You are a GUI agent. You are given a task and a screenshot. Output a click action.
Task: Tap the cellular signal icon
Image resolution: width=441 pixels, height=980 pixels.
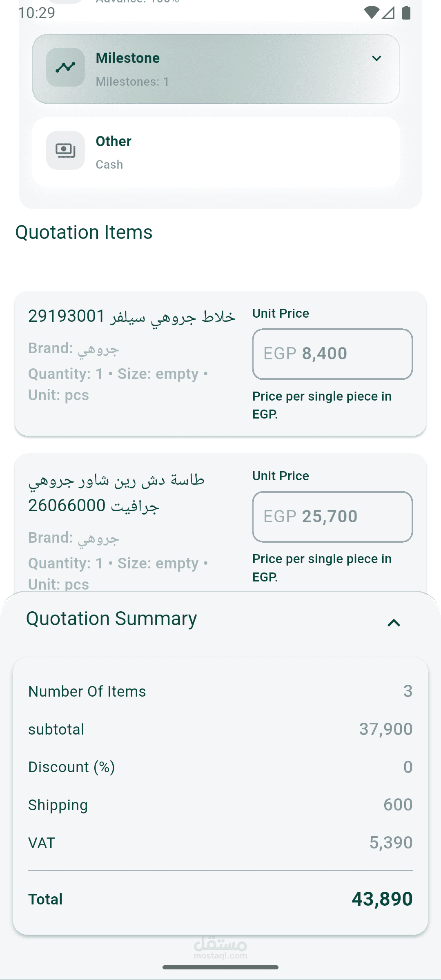[388, 13]
